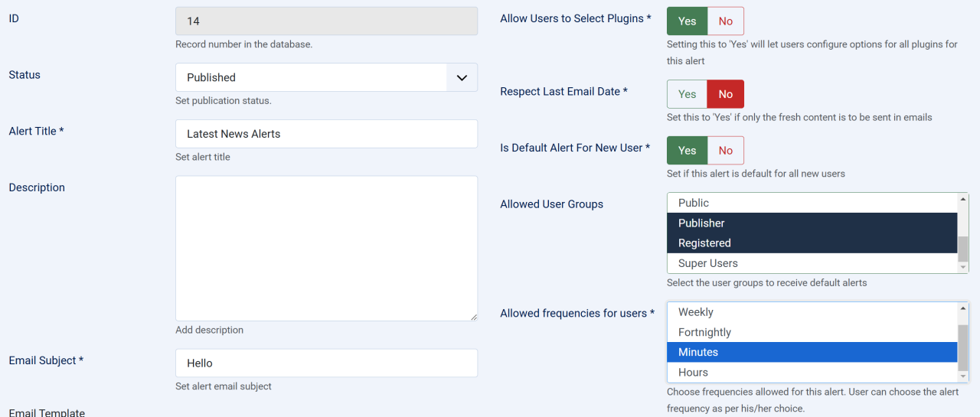The image size is (980, 417).
Task: Set Is Default Alert For New User to No
Action: pyautogui.click(x=725, y=151)
